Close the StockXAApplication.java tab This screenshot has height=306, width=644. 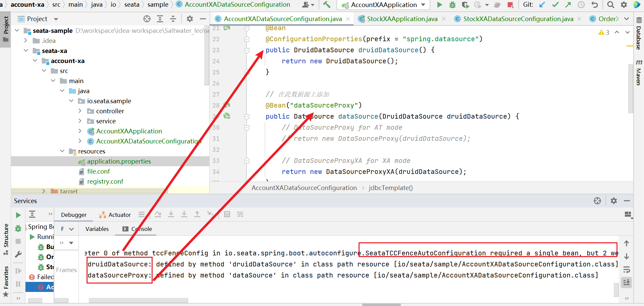(444, 19)
